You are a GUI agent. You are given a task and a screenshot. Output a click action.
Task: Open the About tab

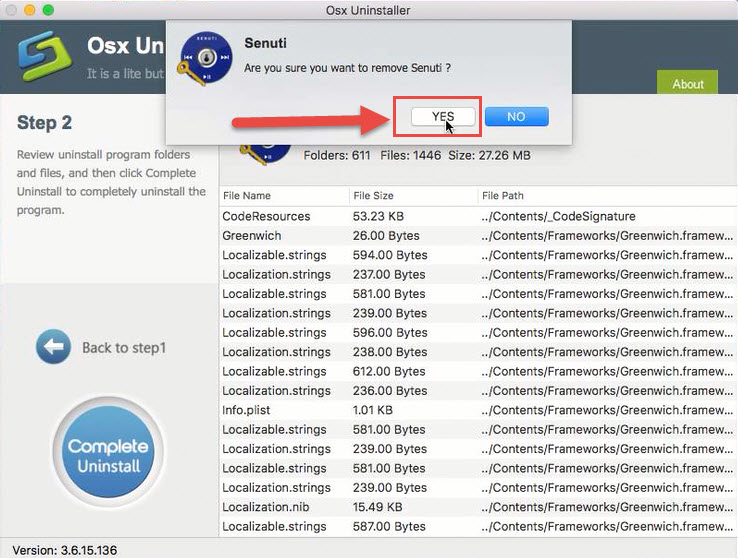coord(687,84)
